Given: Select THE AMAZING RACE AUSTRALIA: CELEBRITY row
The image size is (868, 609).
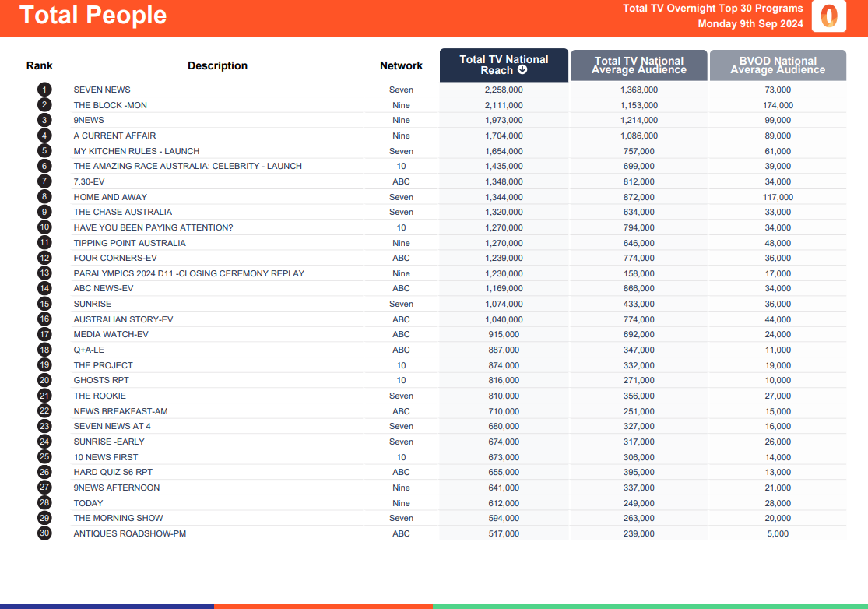Looking at the screenshot, I should click(188, 166).
